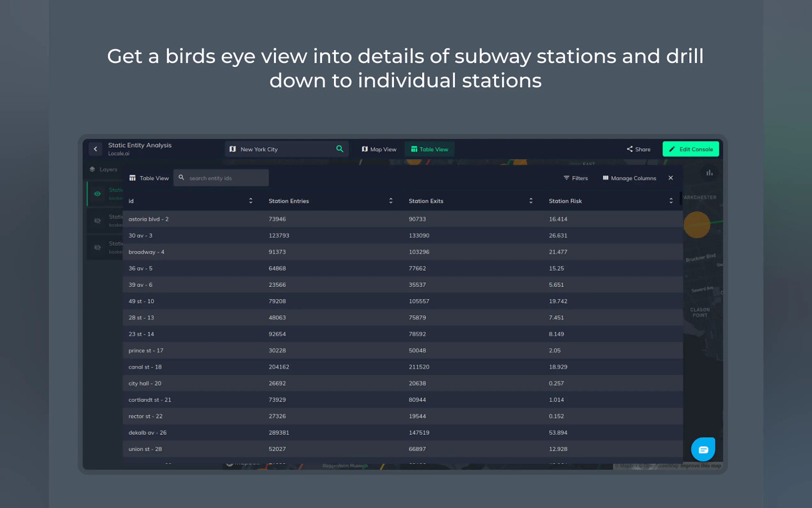This screenshot has width=812, height=508.
Task: Click the orange circle on the map
Action: tap(697, 225)
